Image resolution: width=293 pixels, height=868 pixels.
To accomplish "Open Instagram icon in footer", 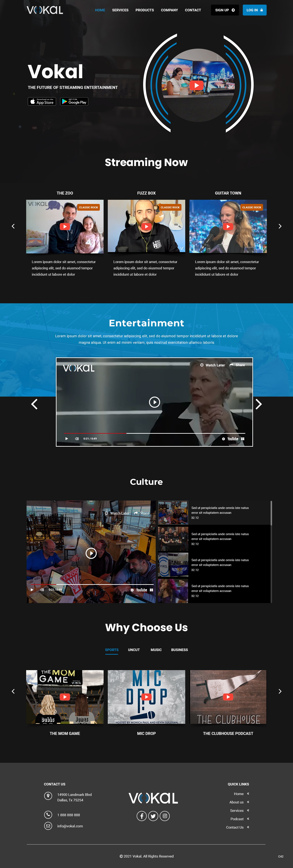I will [x=164, y=816].
